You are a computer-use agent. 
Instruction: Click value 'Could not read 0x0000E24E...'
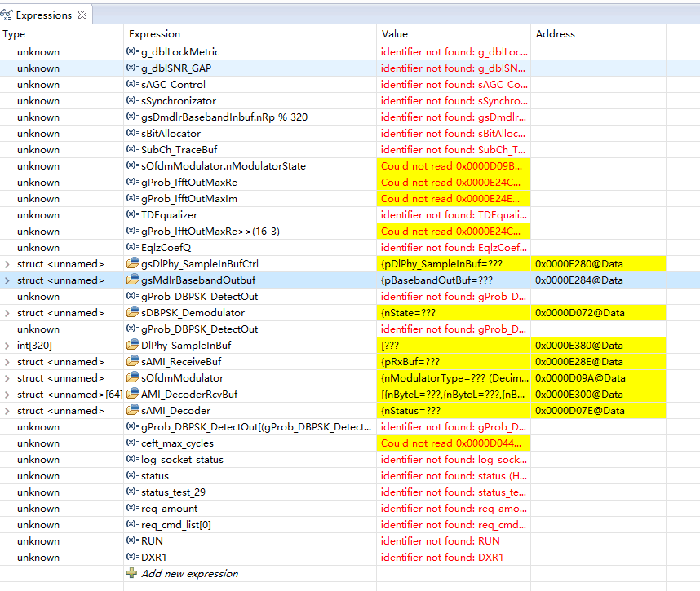pyautogui.click(x=450, y=199)
